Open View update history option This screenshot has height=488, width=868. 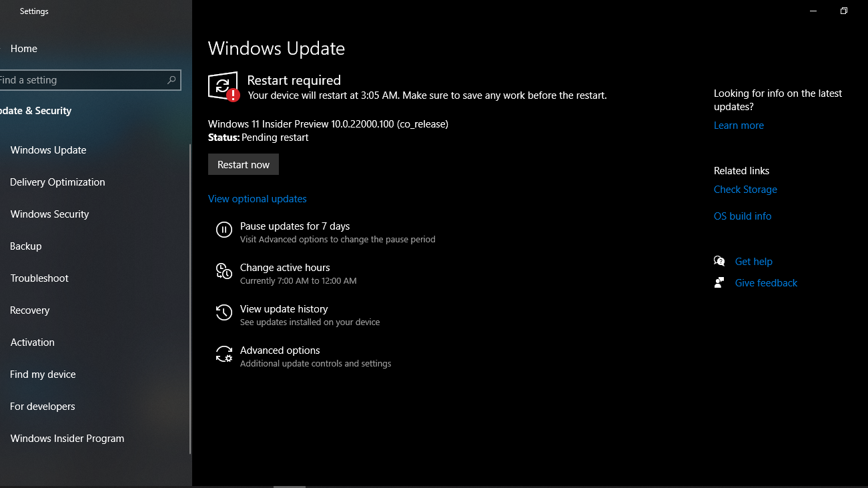(284, 309)
